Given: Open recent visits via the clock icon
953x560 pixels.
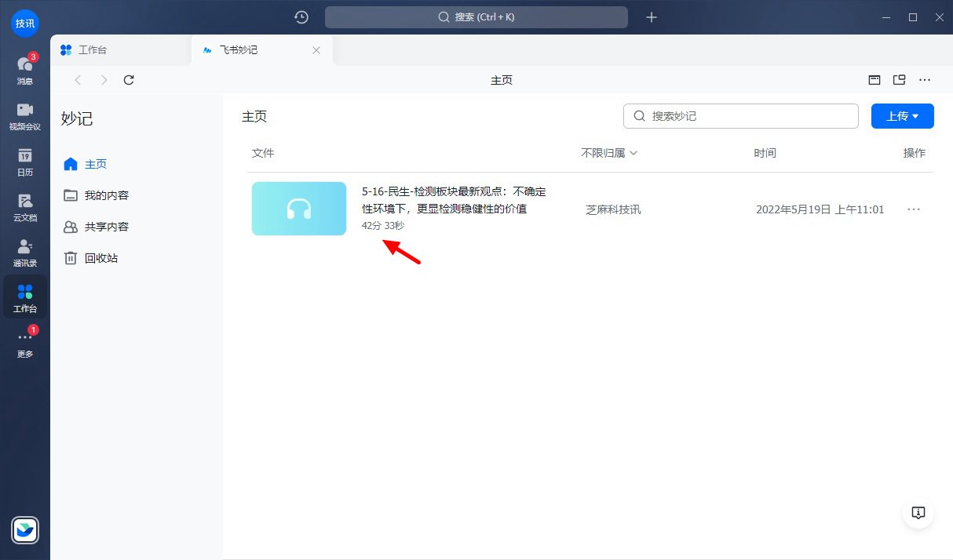Looking at the screenshot, I should 301,16.
